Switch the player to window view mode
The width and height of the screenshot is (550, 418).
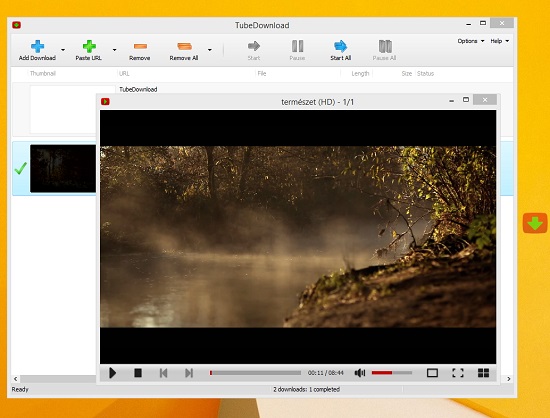(432, 373)
